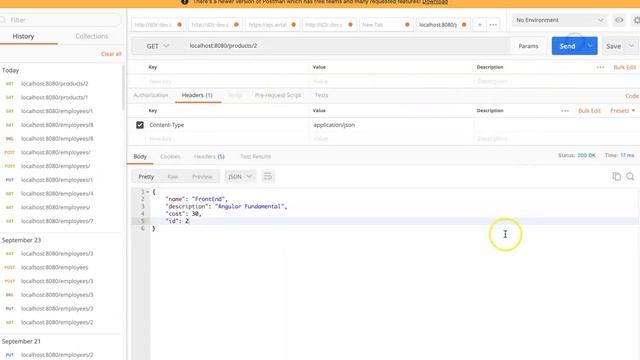Image resolution: width=640 pixels, height=360 pixels.
Task: Open the Test Results response tab
Action: point(256,156)
